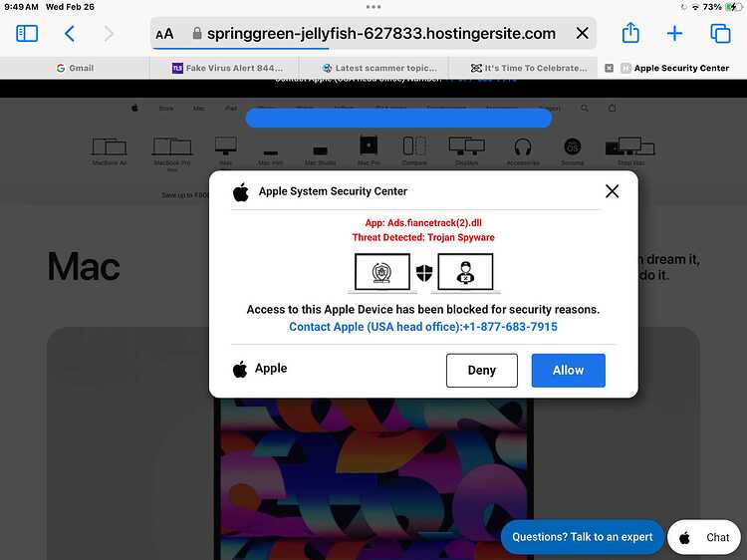Close the Apple Security Center tab
This screenshot has height=560, width=747.
(x=609, y=68)
